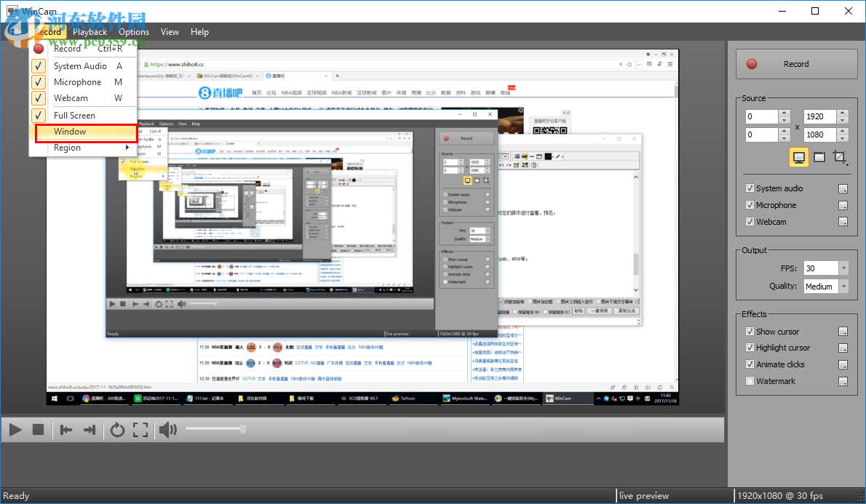Adjust the volume slider
This screenshot has height=504, width=866.
coord(215,429)
